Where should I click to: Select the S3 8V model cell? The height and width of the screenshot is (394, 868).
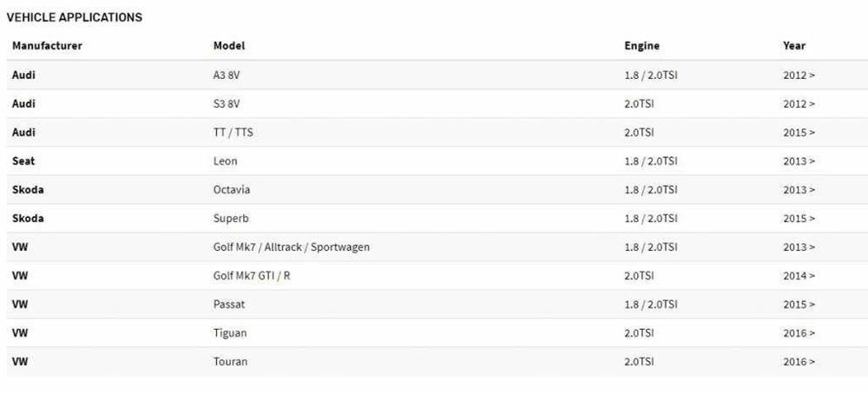227,104
